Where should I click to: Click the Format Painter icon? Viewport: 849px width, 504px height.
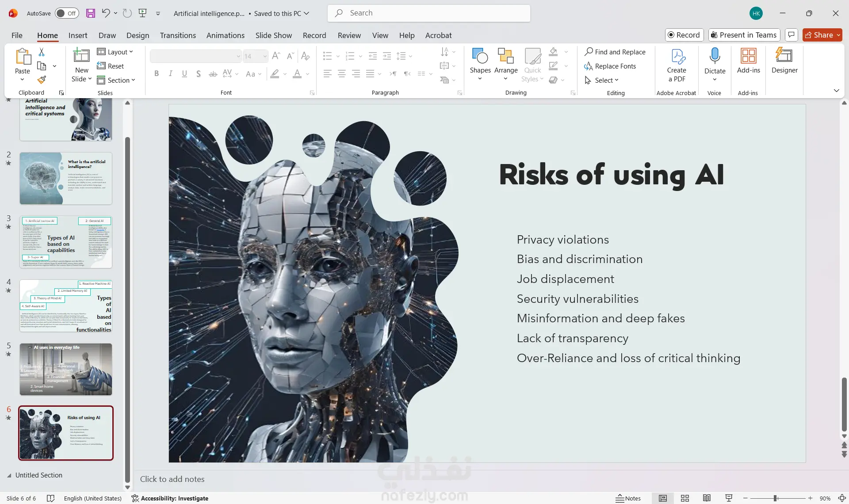(x=42, y=80)
